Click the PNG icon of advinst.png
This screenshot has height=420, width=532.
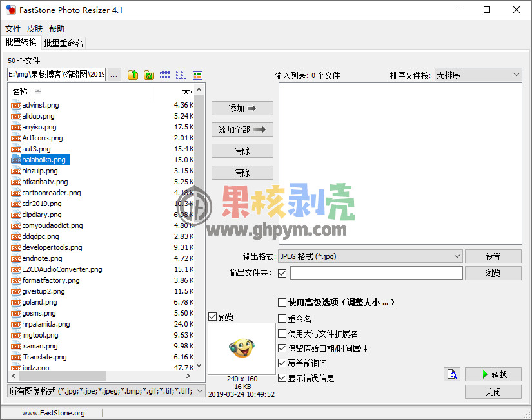(x=16, y=106)
